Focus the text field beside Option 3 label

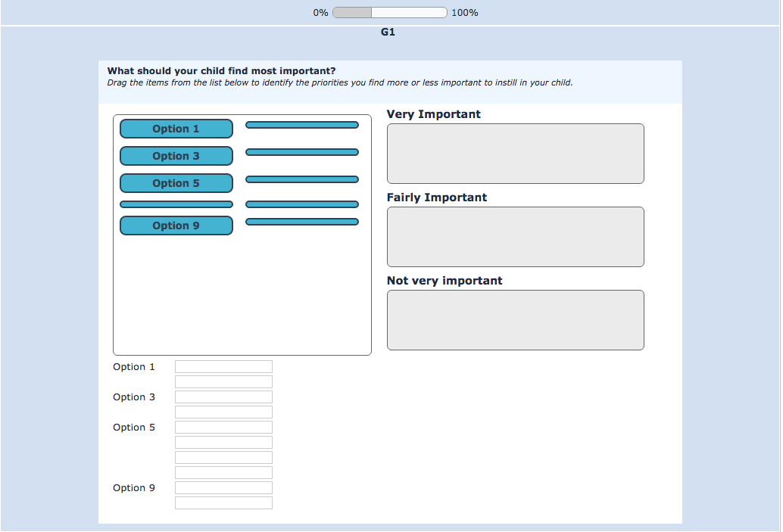coord(223,397)
